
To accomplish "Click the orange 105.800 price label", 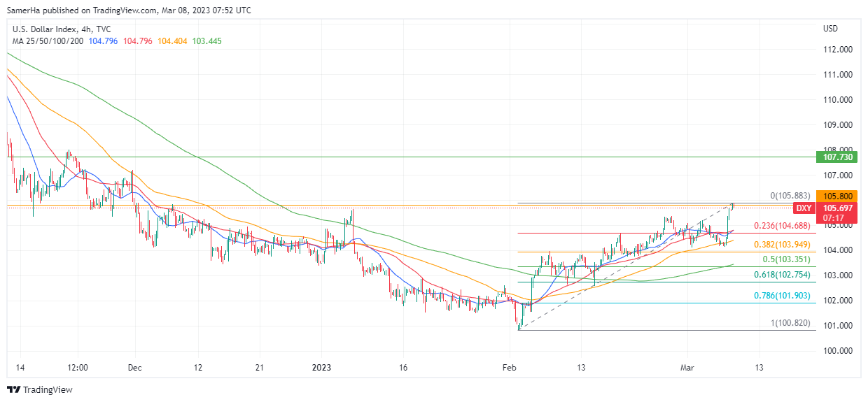I will click(837, 196).
